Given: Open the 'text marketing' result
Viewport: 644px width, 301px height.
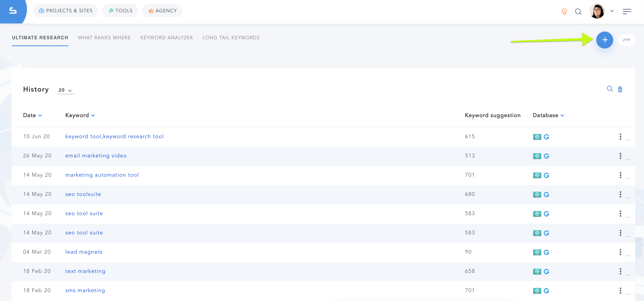Looking at the screenshot, I should point(85,271).
